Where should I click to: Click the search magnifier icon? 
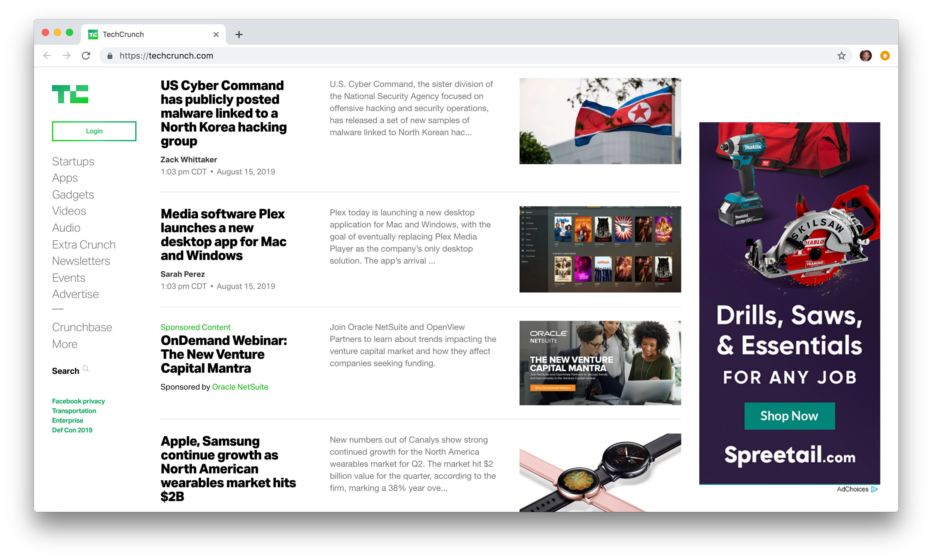pos(86,369)
